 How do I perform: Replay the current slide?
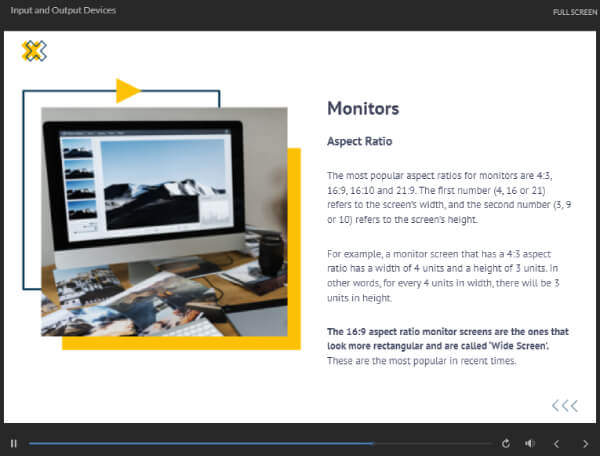click(x=506, y=443)
